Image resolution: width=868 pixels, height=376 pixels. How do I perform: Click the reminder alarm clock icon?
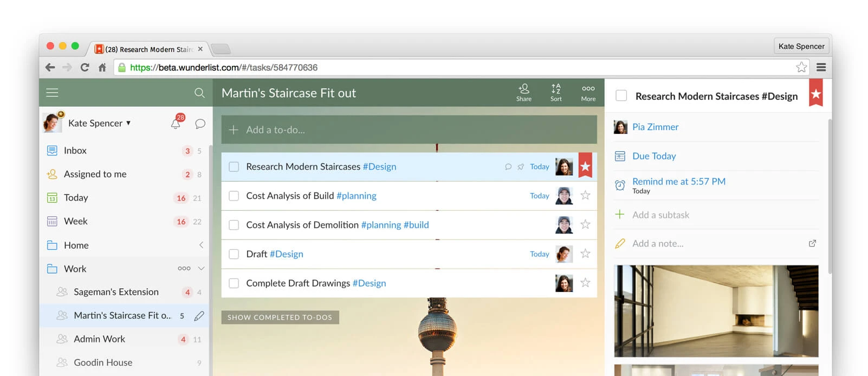coord(620,185)
